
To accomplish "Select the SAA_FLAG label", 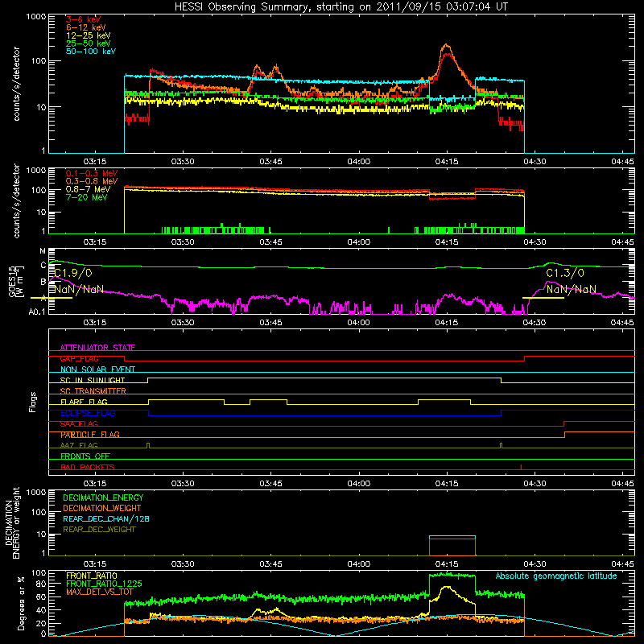I will tap(79, 423).
